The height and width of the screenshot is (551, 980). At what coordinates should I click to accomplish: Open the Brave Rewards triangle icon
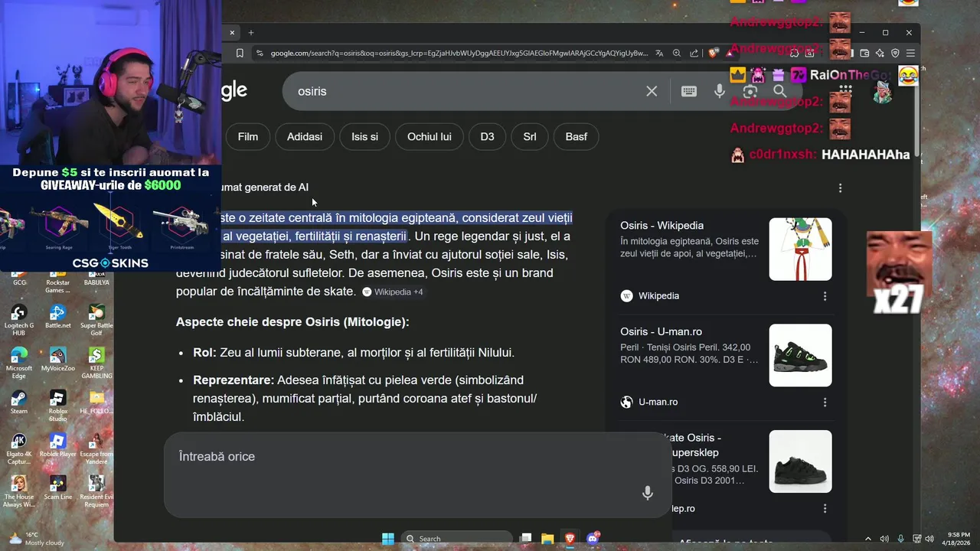730,53
